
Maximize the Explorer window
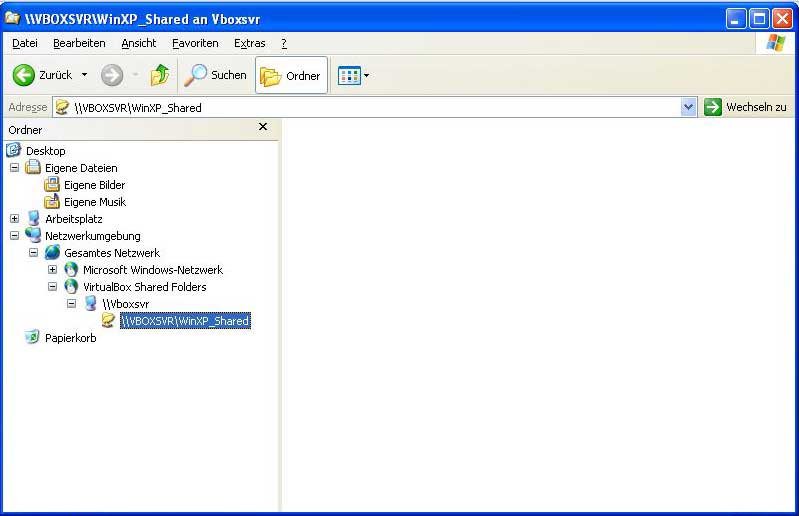point(759,19)
